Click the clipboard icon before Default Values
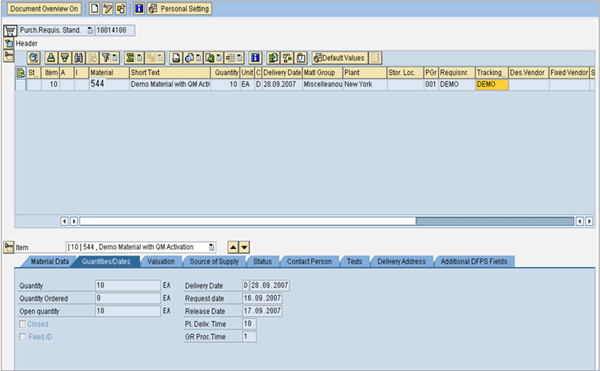 click(x=301, y=58)
